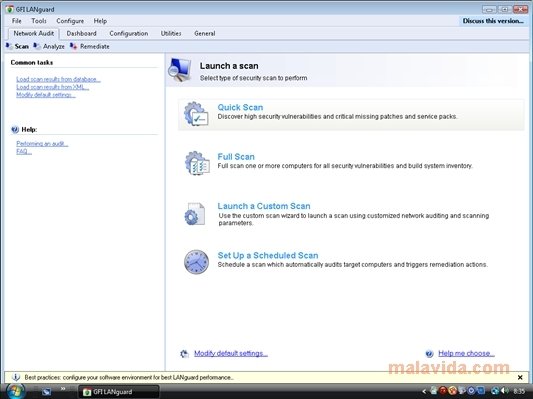Click the show desktop quick launch icon

click(x=47, y=392)
